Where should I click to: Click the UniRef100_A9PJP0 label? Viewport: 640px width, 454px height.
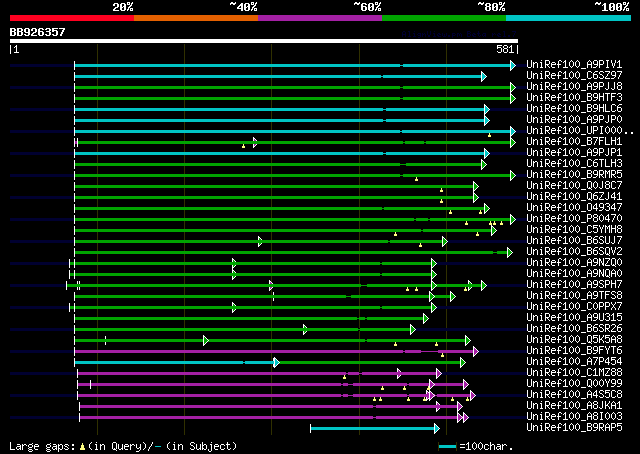coord(574,120)
